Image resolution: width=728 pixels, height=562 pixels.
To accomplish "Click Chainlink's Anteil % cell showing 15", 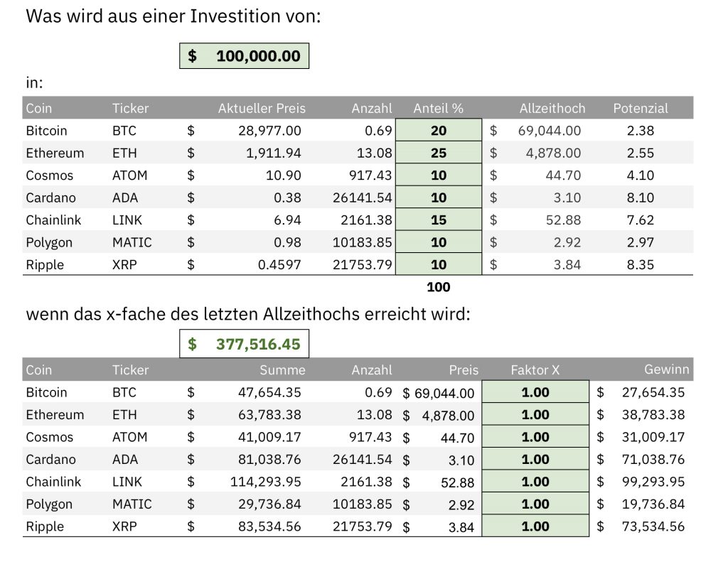I will point(438,220).
